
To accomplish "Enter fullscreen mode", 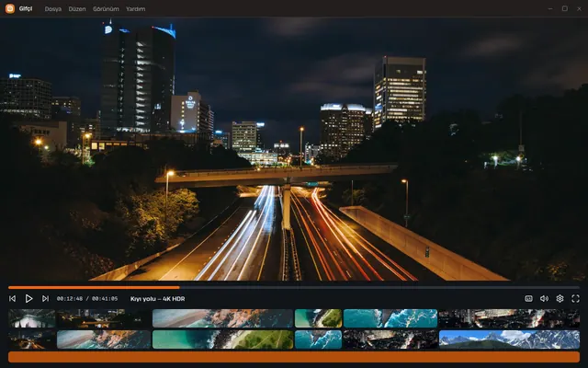I will pyautogui.click(x=575, y=298).
